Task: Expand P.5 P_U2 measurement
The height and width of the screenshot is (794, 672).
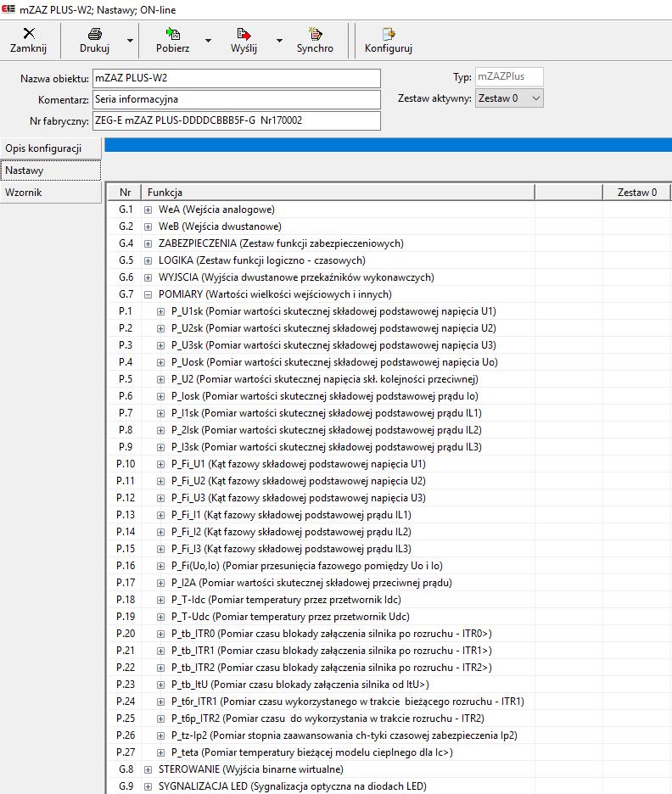Action: 160,379
